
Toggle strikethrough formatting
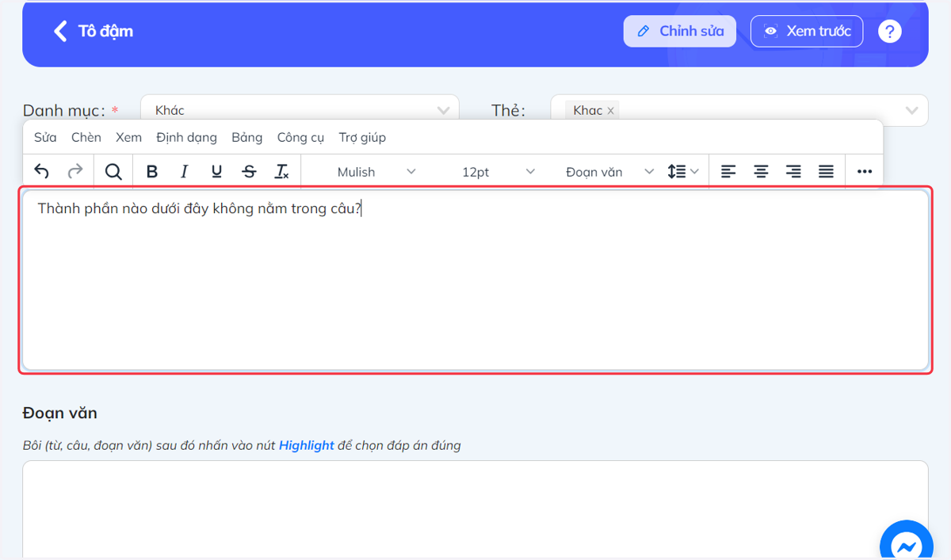(249, 171)
